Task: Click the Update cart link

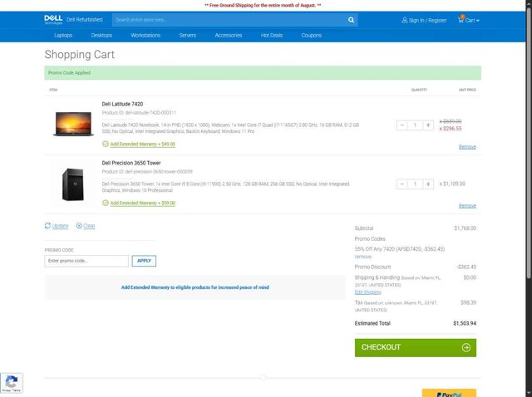Action: click(60, 226)
